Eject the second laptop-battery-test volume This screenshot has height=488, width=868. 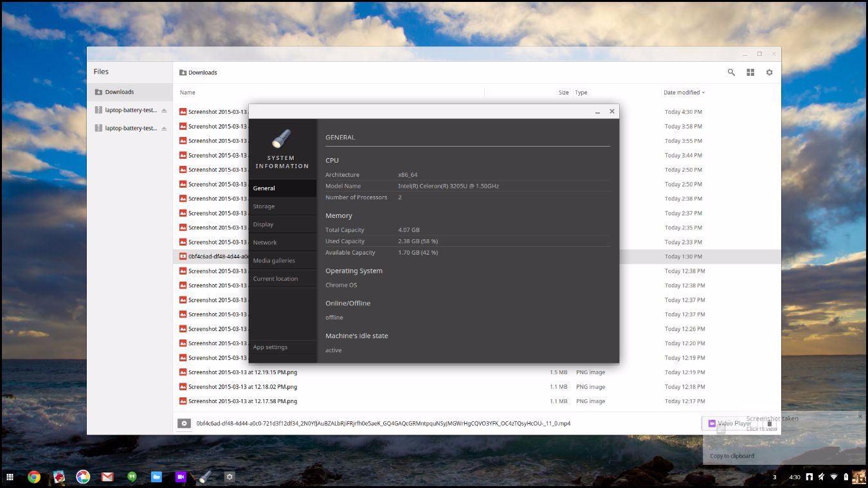(x=164, y=129)
